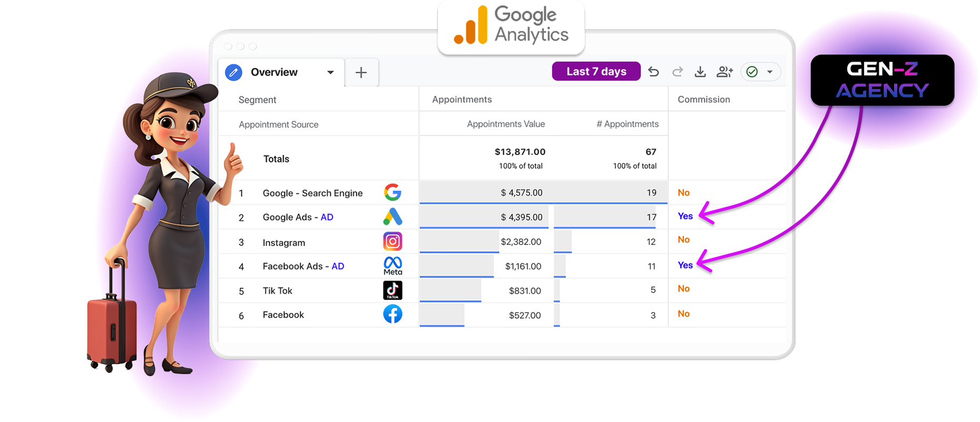
Task: Expand the Overview tab dropdown arrow
Action: coord(330,72)
